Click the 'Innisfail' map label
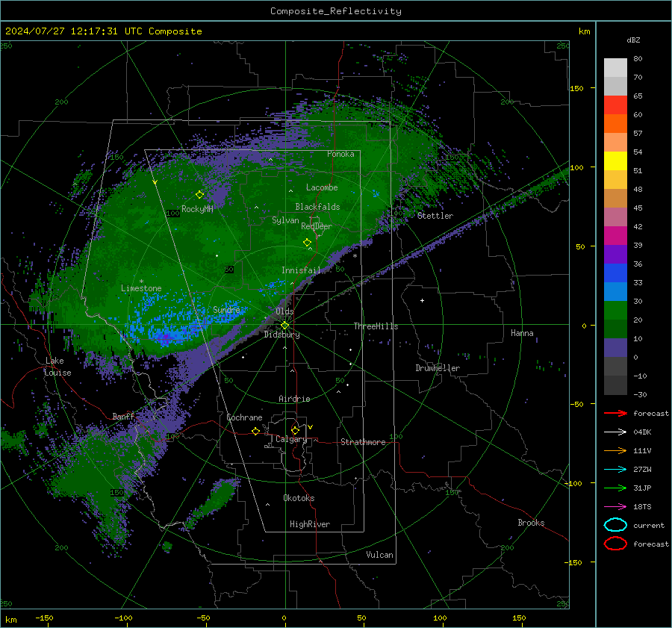Viewport: 672px width, 628px height. [x=301, y=270]
